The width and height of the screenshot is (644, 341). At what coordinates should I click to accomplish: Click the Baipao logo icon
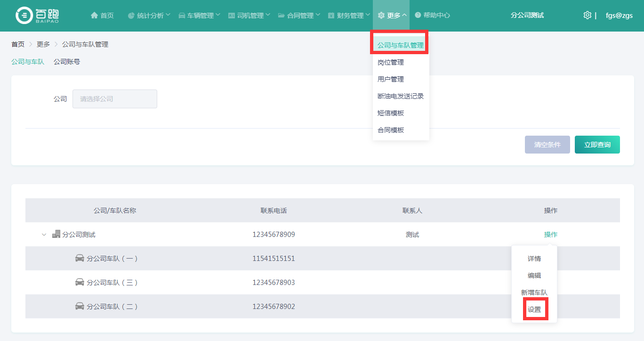24,16
